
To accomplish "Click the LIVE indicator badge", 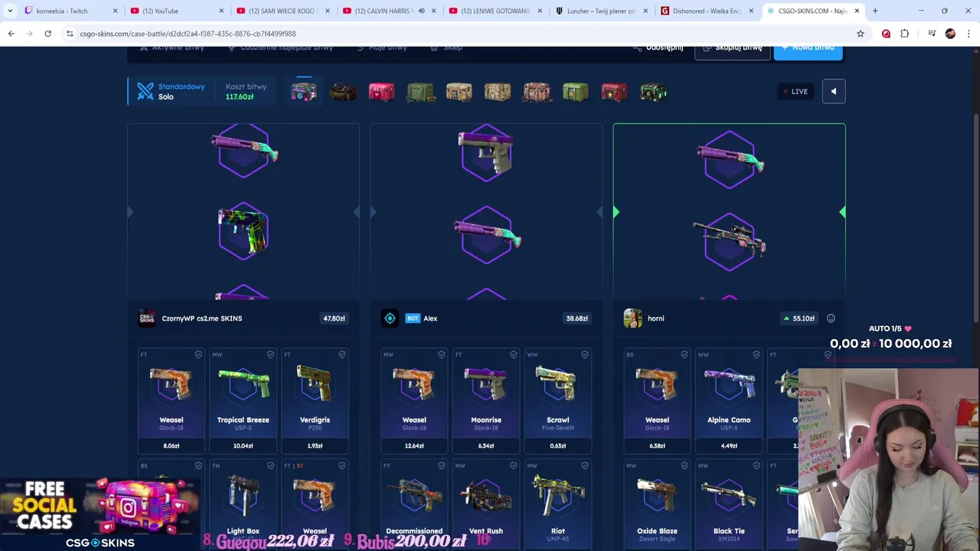I will [x=794, y=92].
